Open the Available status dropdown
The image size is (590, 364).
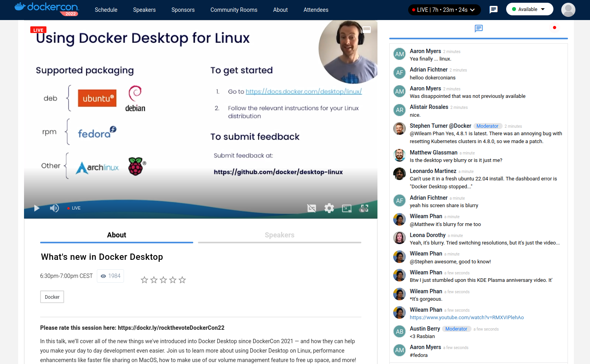529,9
